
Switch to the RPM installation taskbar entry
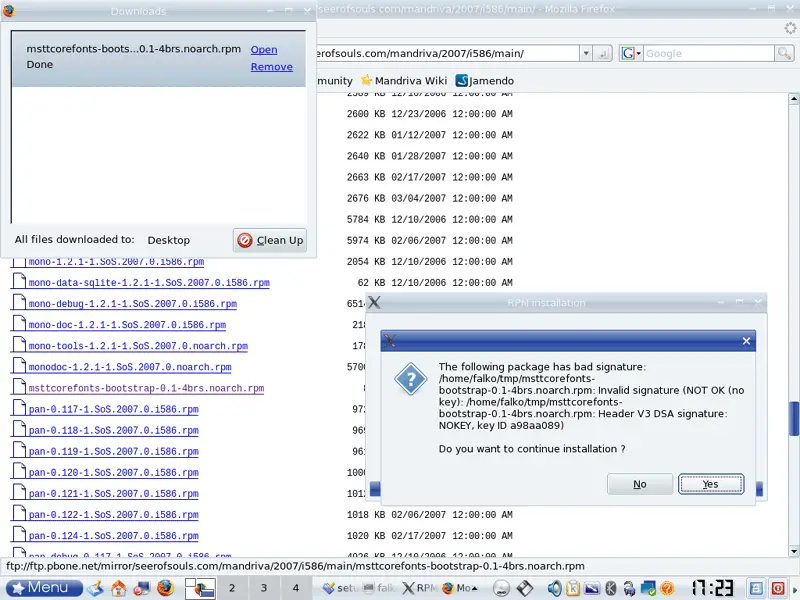[420, 588]
